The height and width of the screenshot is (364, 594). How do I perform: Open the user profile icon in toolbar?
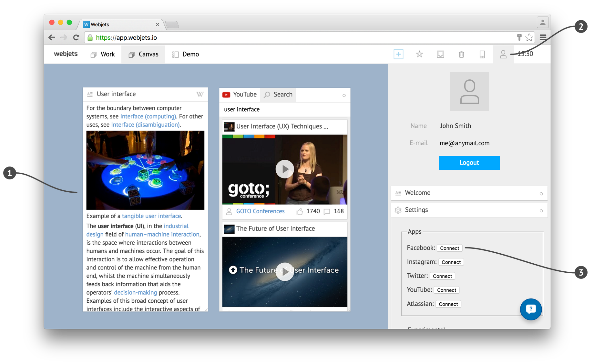coord(503,54)
